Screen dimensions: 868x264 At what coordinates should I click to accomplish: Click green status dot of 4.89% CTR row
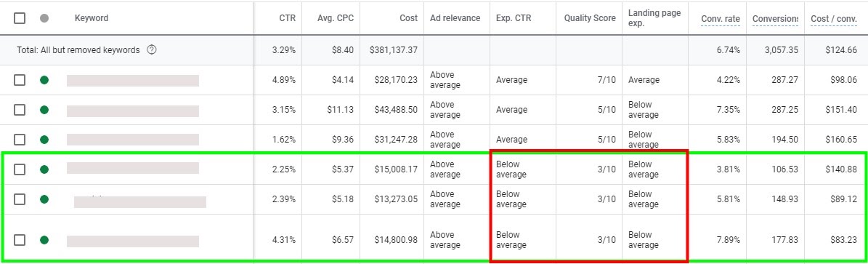click(44, 80)
